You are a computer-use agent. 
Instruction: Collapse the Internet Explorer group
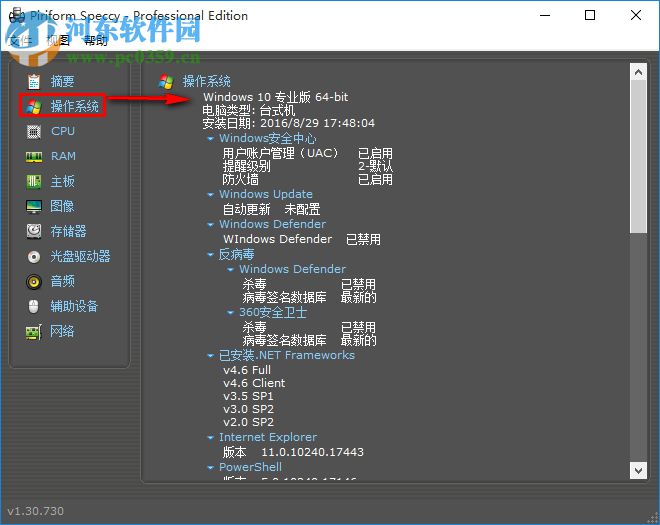210,437
